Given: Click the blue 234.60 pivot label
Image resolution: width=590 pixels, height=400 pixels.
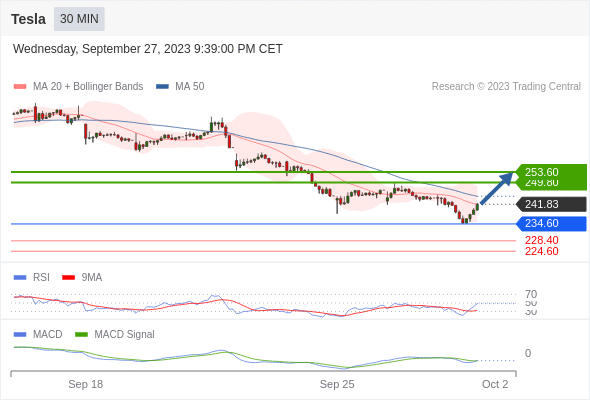Looking at the screenshot, I should click(551, 224).
